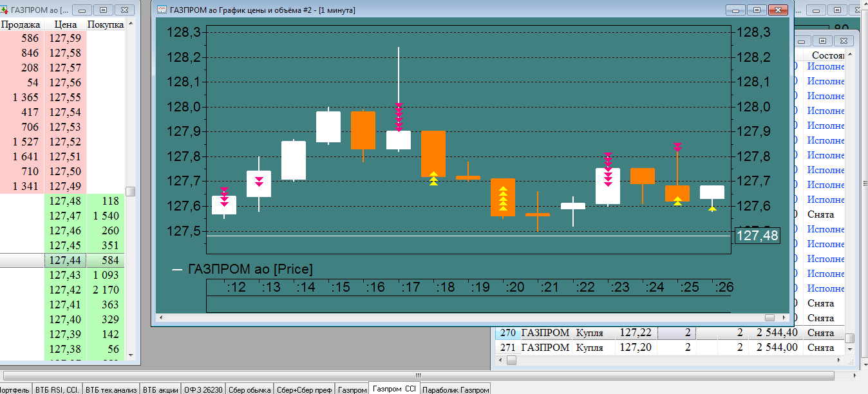This screenshot has height=394, width=868.
Task: Click the Цена column header
Action: click(66, 24)
